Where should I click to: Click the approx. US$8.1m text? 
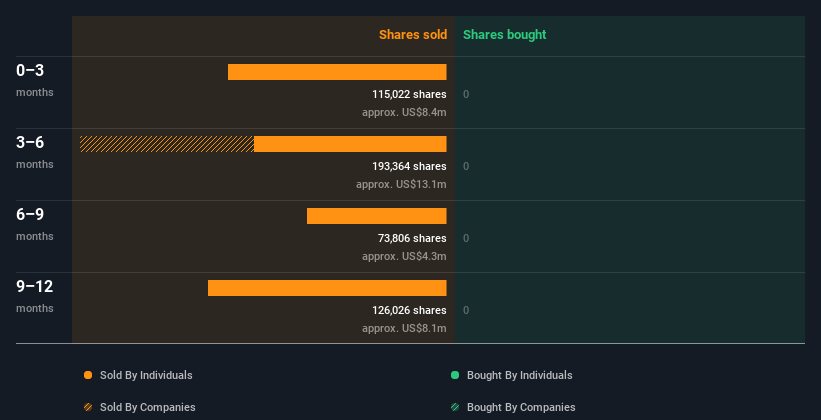(404, 328)
